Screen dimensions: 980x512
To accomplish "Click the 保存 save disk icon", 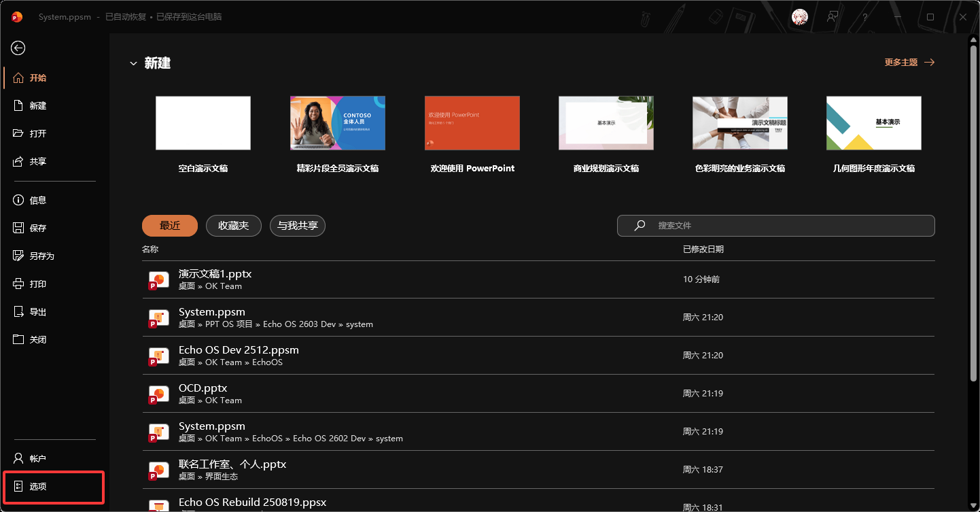I will coord(18,228).
